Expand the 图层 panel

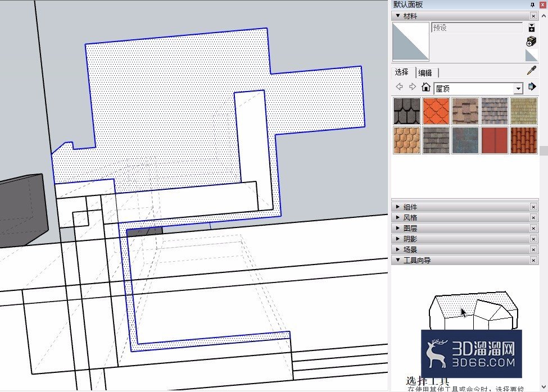coord(398,228)
